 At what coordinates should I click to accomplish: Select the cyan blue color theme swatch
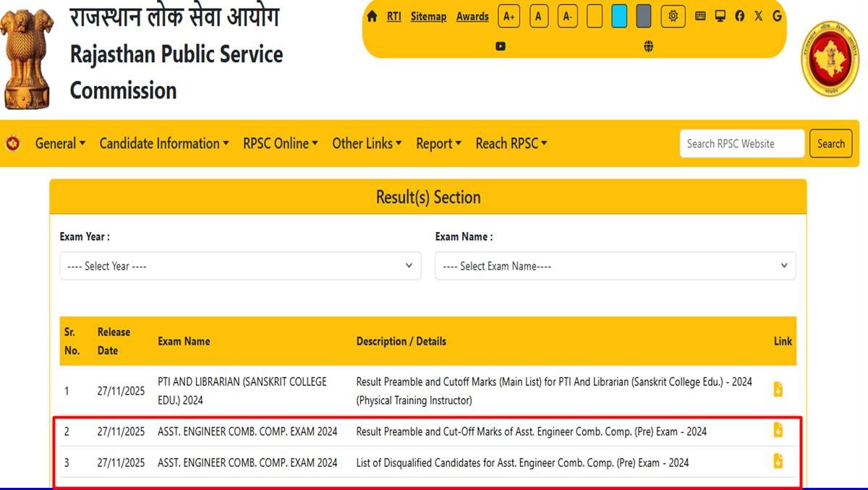click(x=619, y=16)
